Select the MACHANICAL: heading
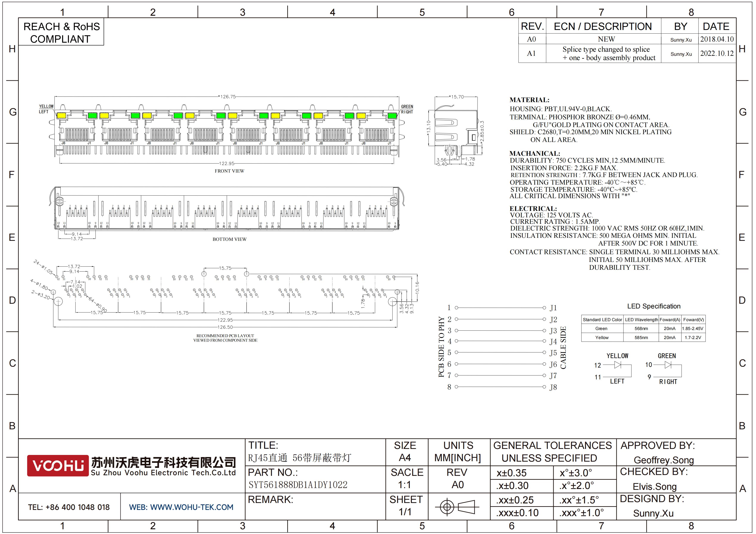 pyautogui.click(x=534, y=153)
